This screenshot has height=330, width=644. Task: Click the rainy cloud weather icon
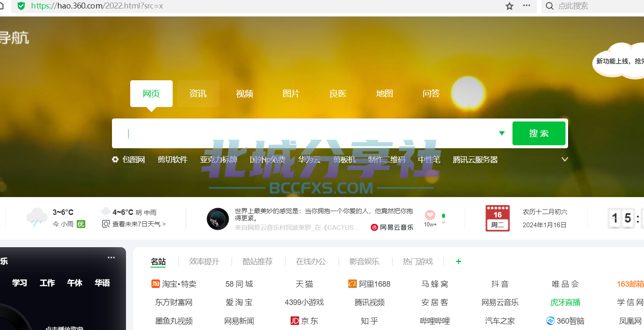36,217
